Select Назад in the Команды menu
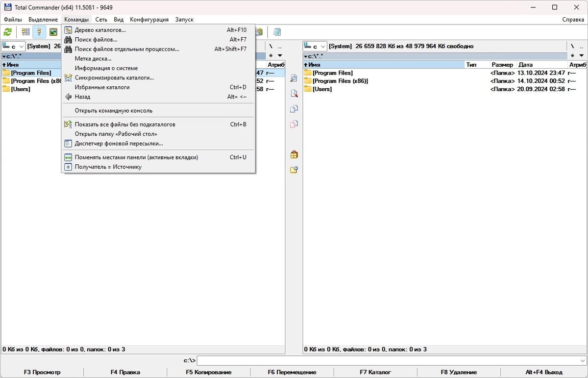Viewport: 588px width, 378px height. click(158, 97)
